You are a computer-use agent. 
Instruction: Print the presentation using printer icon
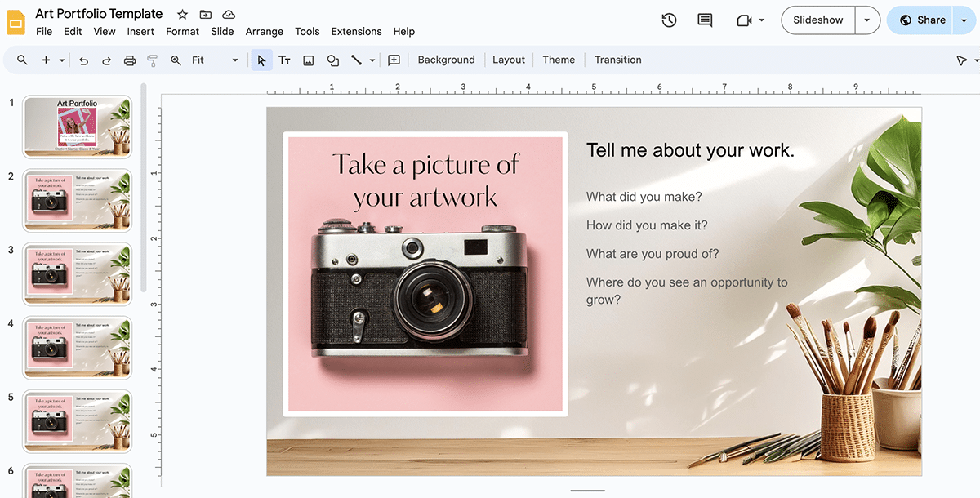point(129,60)
